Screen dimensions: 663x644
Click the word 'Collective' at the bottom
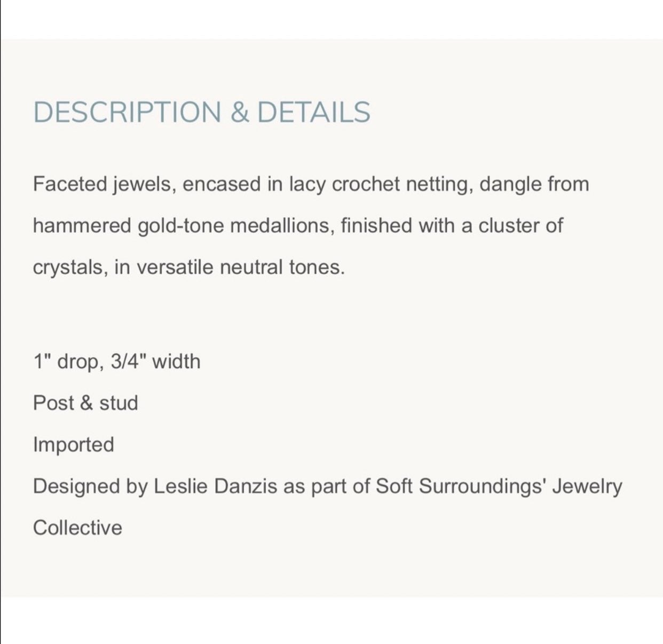tap(77, 528)
